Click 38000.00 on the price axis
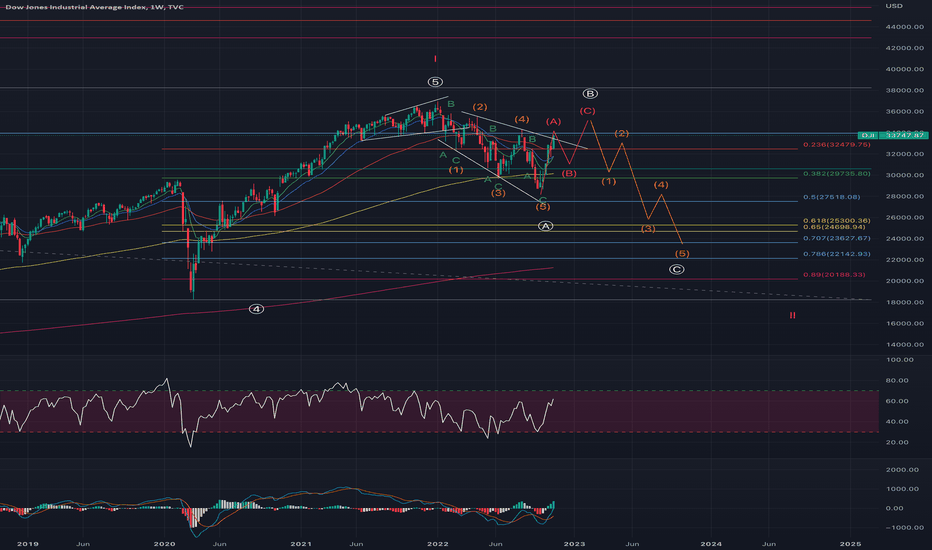Viewport: 932px width, 550px height. click(904, 90)
